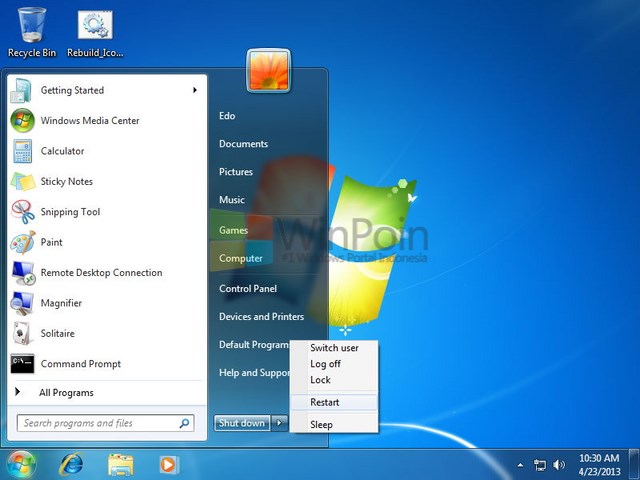This screenshot has height=480, width=640.
Task: Open Music from Start menu
Action: coord(232,200)
